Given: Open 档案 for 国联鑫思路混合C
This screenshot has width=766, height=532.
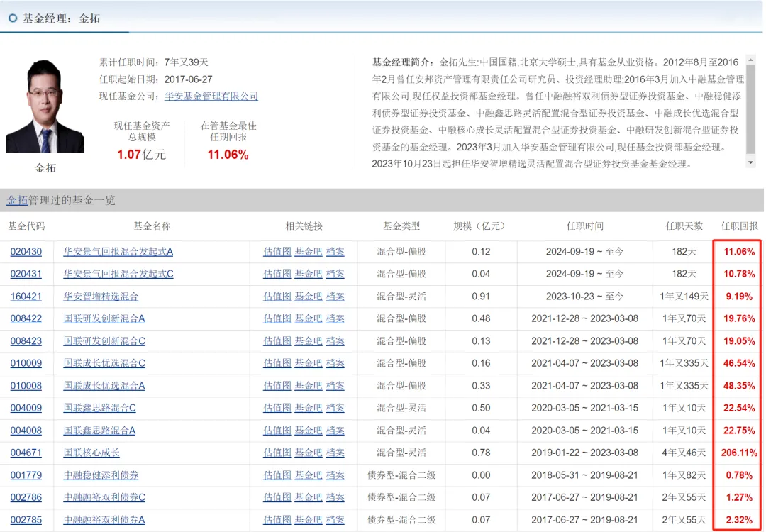Looking at the screenshot, I should coord(335,408).
